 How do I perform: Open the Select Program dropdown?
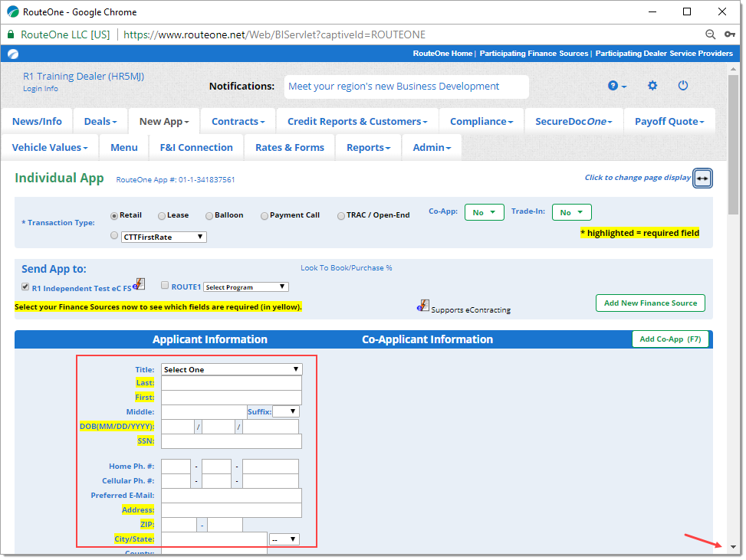click(246, 287)
